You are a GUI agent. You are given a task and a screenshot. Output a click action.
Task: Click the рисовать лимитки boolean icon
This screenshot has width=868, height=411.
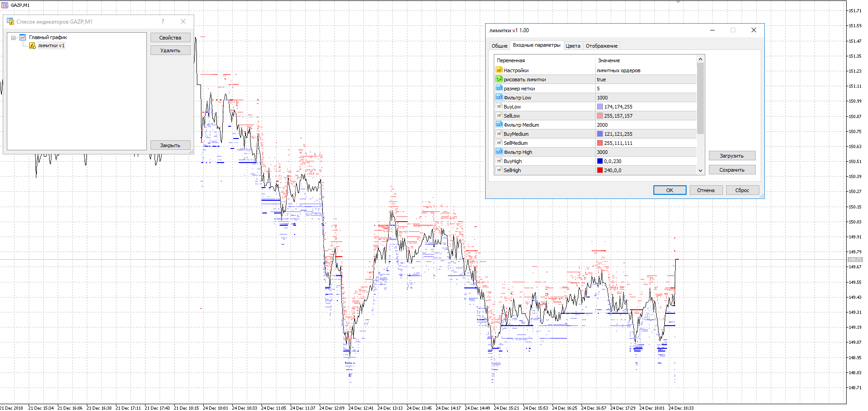[x=499, y=79]
